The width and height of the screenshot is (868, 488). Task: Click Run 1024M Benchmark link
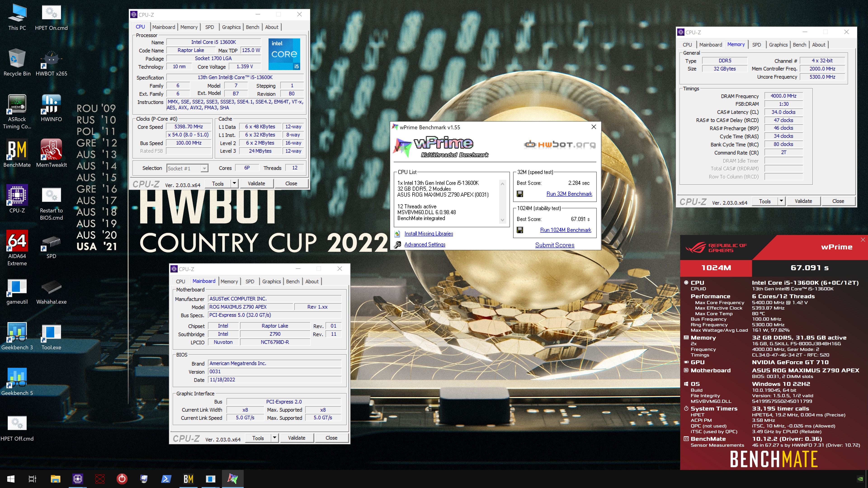(565, 230)
